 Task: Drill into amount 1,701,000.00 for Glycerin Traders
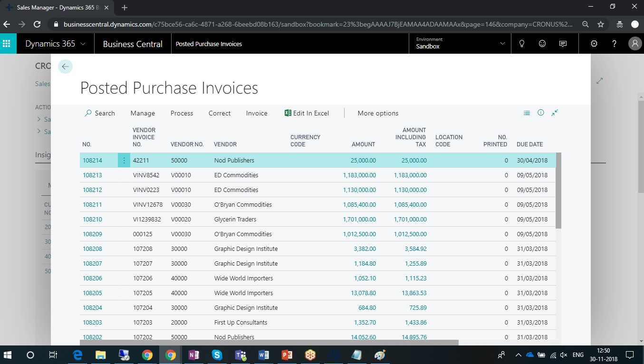[x=359, y=220]
